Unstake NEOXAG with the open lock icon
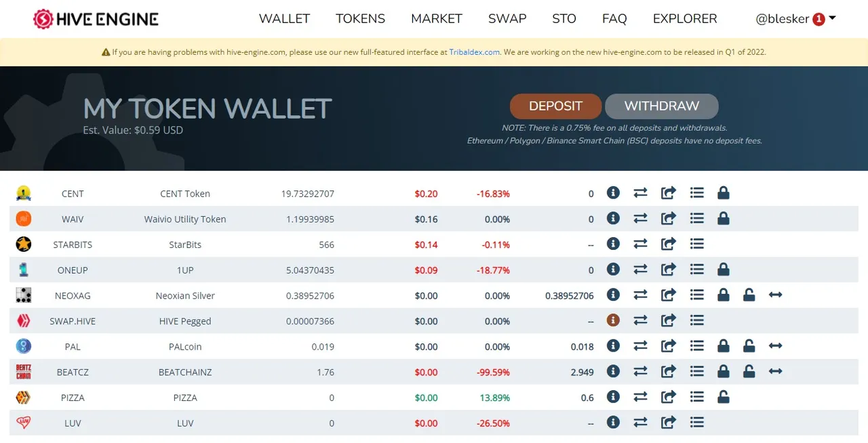This screenshot has width=868, height=443. (x=749, y=295)
